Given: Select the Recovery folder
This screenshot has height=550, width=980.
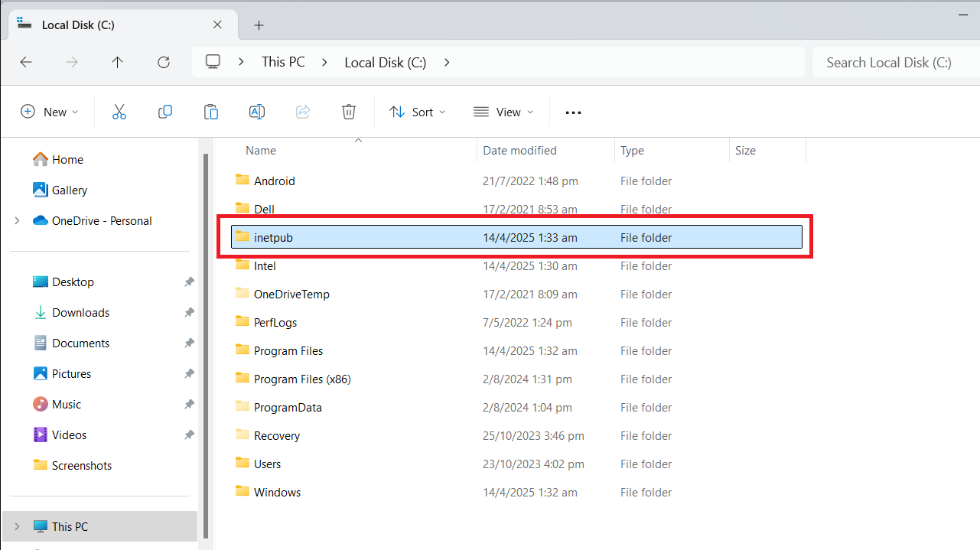Looking at the screenshot, I should pyautogui.click(x=516, y=436).
